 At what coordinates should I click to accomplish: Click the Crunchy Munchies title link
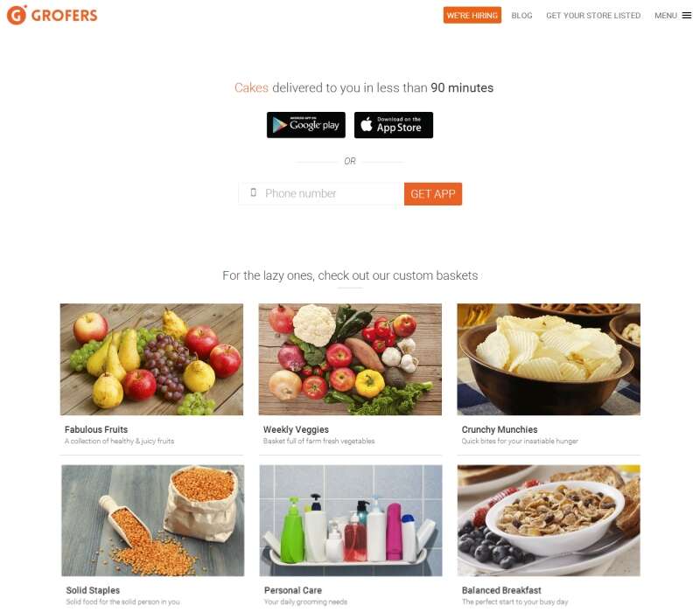coord(500,429)
